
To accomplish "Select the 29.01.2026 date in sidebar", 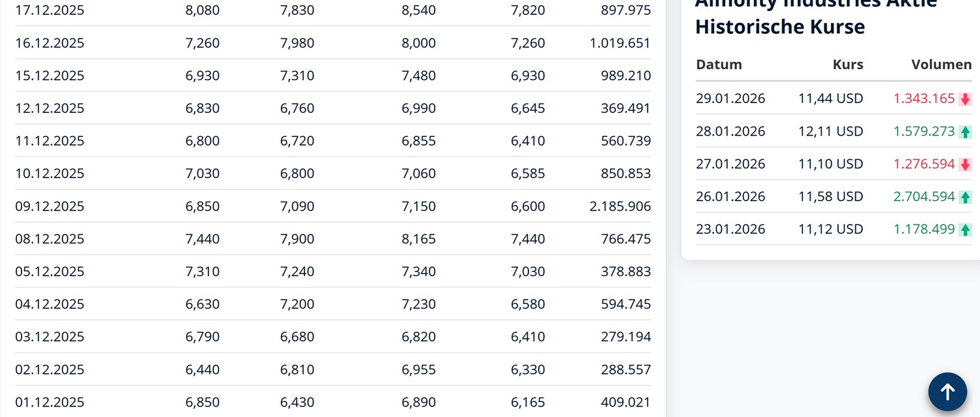I will (730, 99).
